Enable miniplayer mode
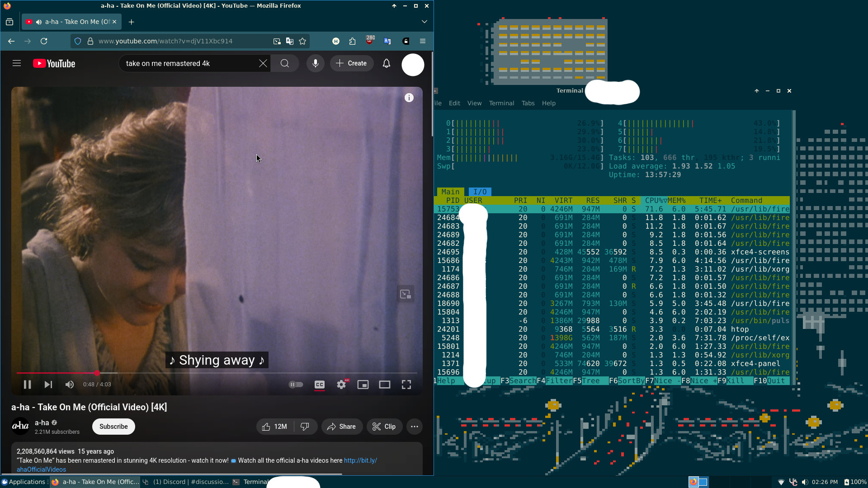Image resolution: width=868 pixels, height=488 pixels. tap(363, 385)
